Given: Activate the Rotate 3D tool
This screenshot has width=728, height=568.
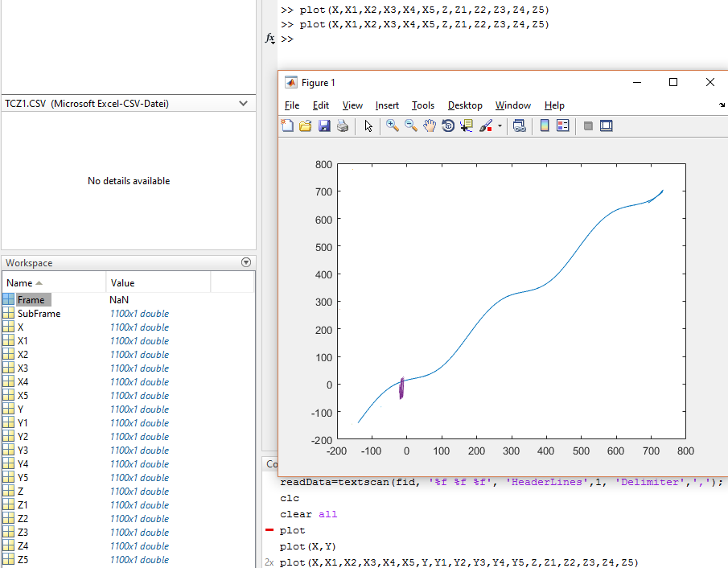Looking at the screenshot, I should click(x=448, y=126).
